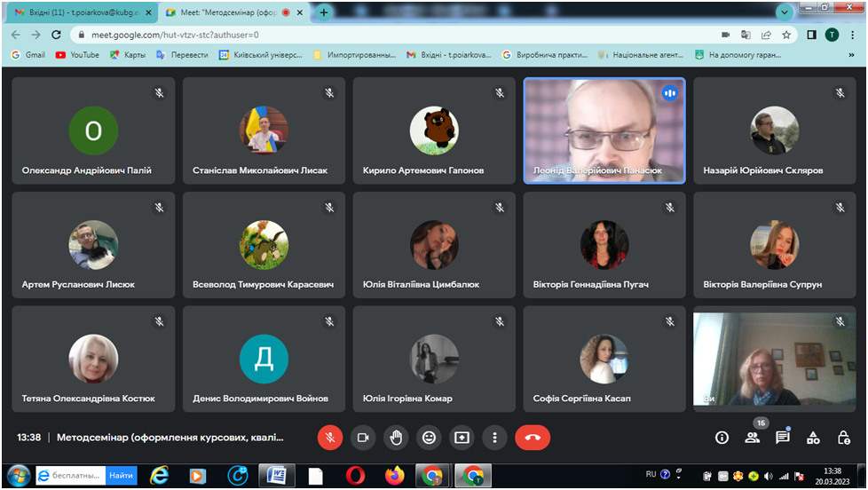Show the participants list panel

coord(753,438)
